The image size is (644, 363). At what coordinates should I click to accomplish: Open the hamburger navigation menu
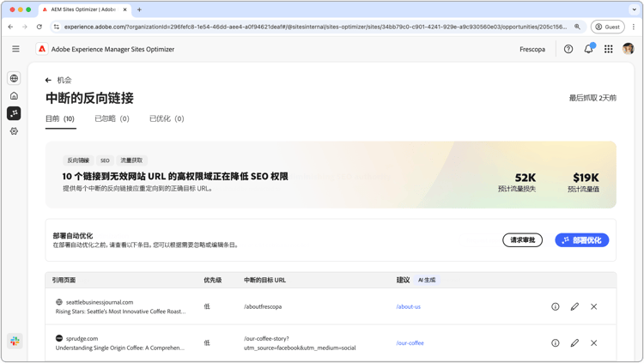(15, 49)
